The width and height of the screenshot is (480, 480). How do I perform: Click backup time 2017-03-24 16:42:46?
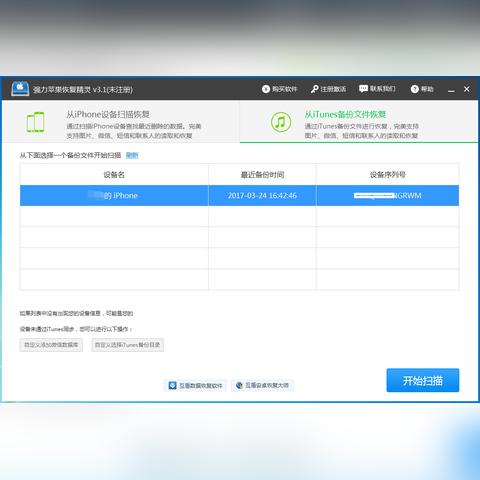point(262,195)
